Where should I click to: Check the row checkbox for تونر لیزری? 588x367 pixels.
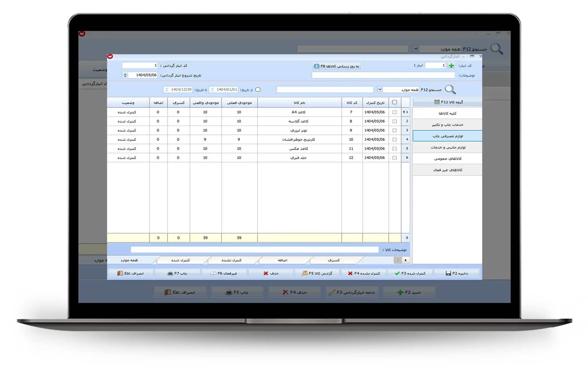coord(395,130)
